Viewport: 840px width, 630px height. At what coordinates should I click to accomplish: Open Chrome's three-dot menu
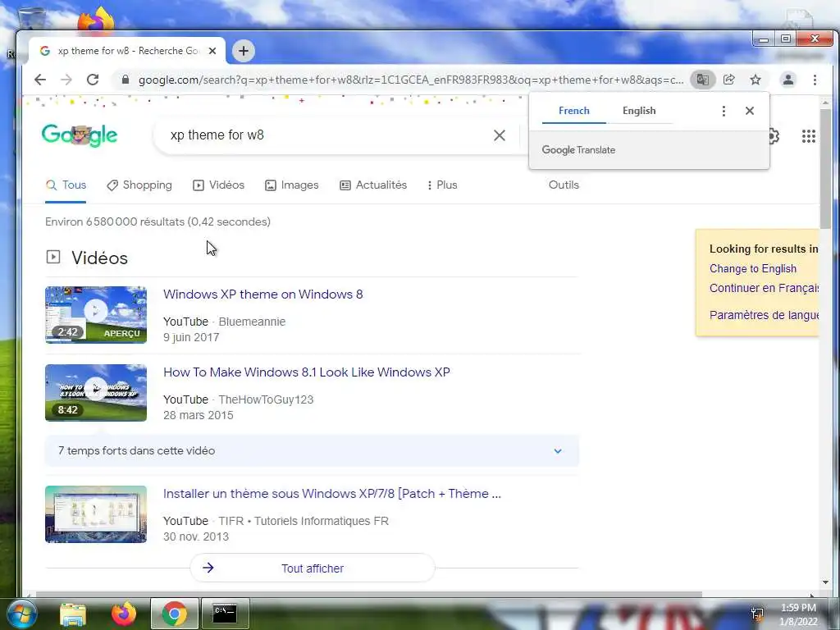815,80
